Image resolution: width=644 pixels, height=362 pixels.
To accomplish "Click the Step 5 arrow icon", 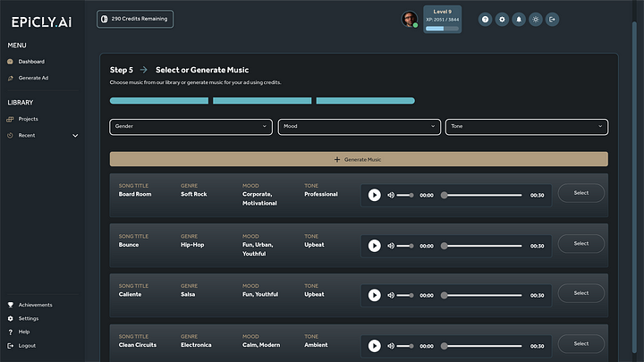I will (x=143, y=70).
